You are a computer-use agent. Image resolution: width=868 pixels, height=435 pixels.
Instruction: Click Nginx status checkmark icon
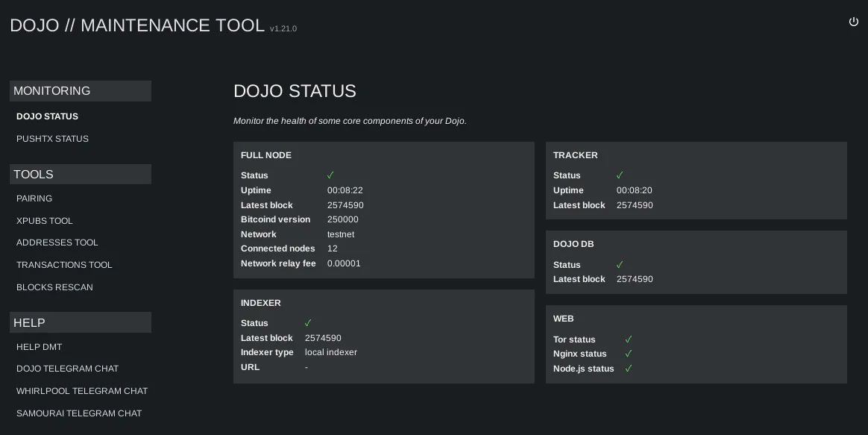(629, 354)
